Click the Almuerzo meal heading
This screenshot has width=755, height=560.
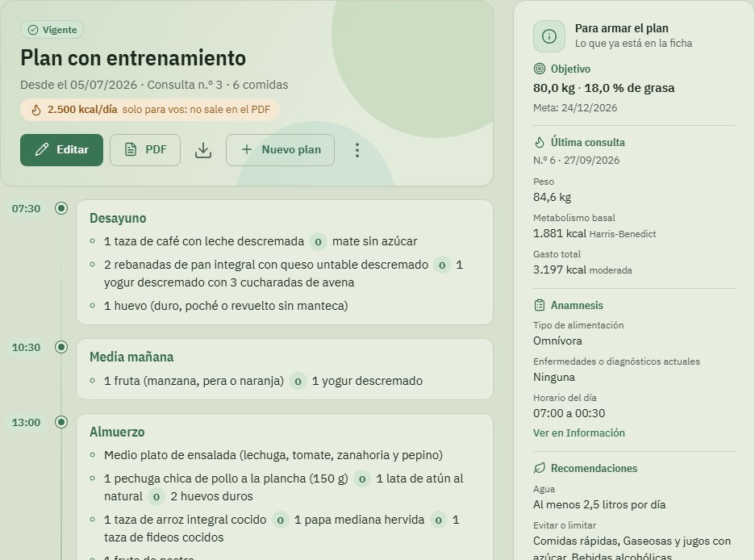[x=117, y=432]
